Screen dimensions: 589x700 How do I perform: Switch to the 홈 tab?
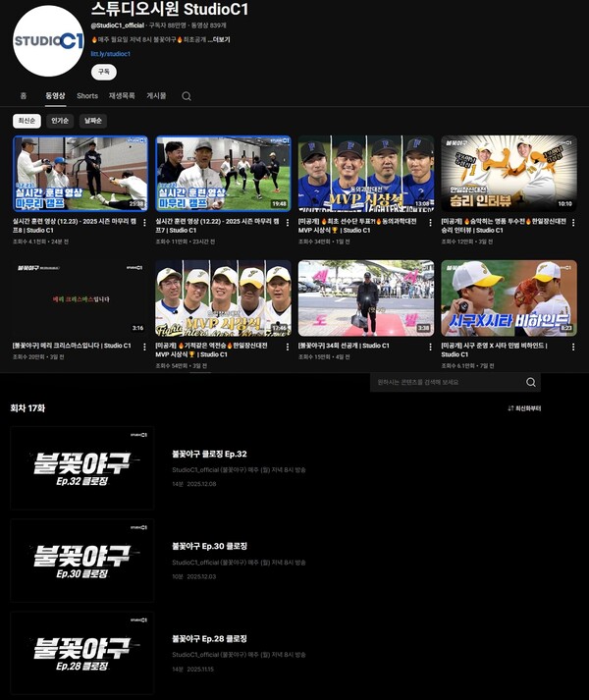(x=24, y=95)
